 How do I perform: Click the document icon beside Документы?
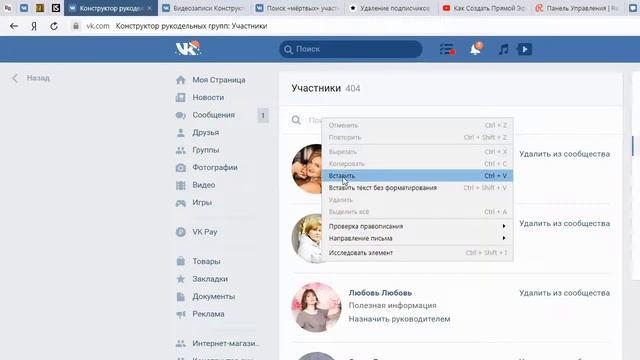click(181, 296)
